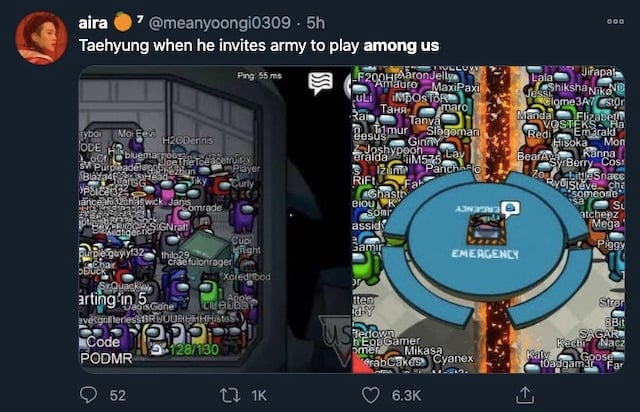The height and width of the screenshot is (412, 640).
Task: Open the three-dot more options menu
Action: [x=615, y=21]
